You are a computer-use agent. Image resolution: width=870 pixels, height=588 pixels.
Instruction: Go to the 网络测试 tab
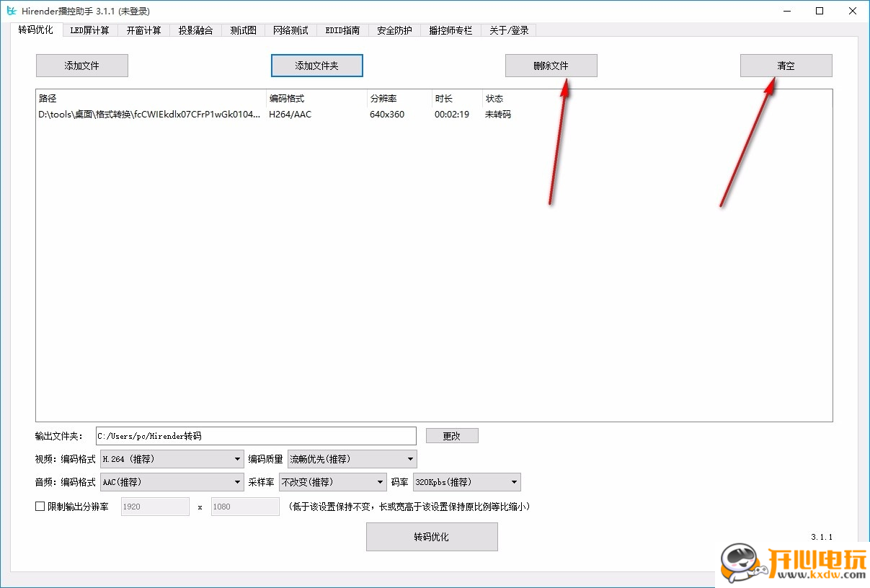(x=290, y=30)
